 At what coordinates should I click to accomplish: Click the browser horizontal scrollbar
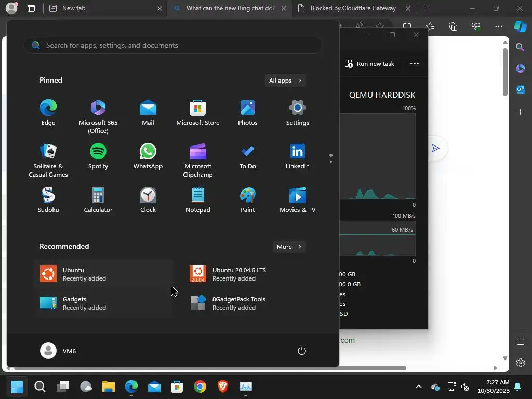tap(210, 368)
